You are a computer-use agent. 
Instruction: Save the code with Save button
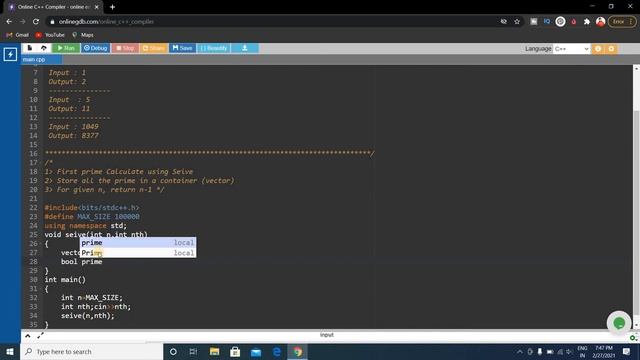(x=182, y=48)
